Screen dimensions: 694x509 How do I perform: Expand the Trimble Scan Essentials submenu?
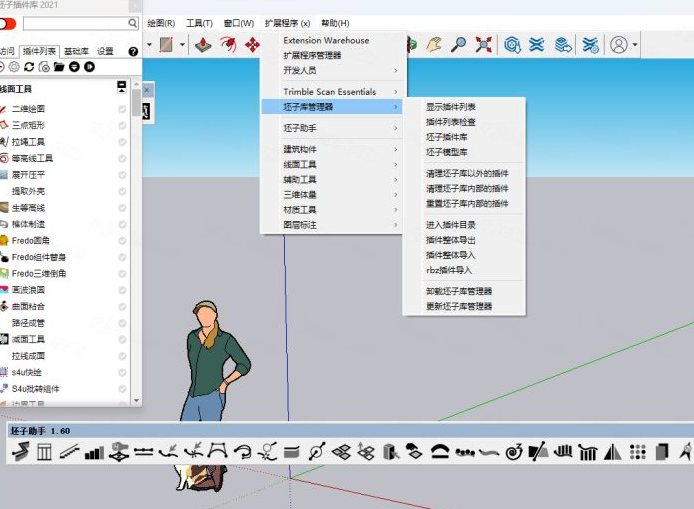tap(332, 92)
